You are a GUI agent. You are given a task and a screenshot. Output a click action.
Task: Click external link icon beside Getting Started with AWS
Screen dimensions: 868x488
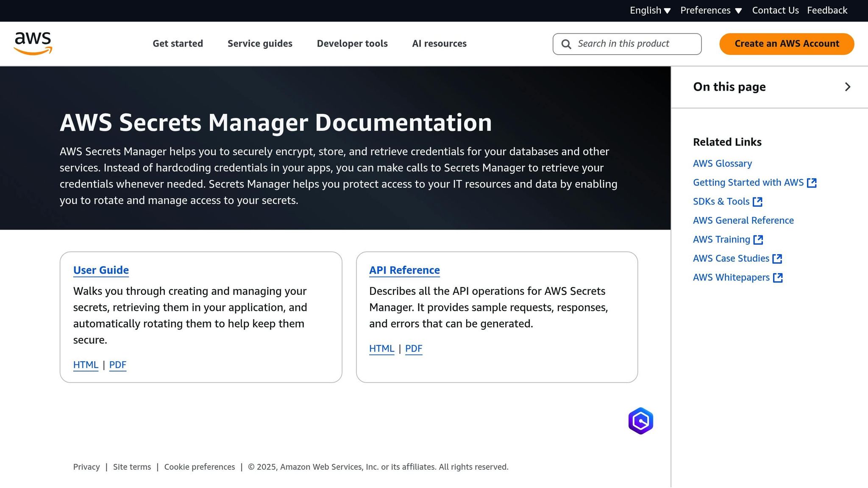click(x=812, y=183)
